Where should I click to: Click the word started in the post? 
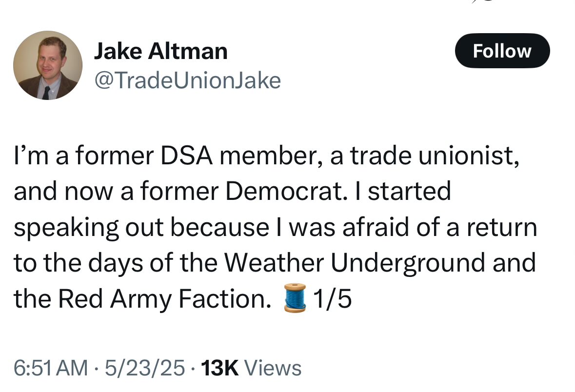pyautogui.click(x=409, y=191)
